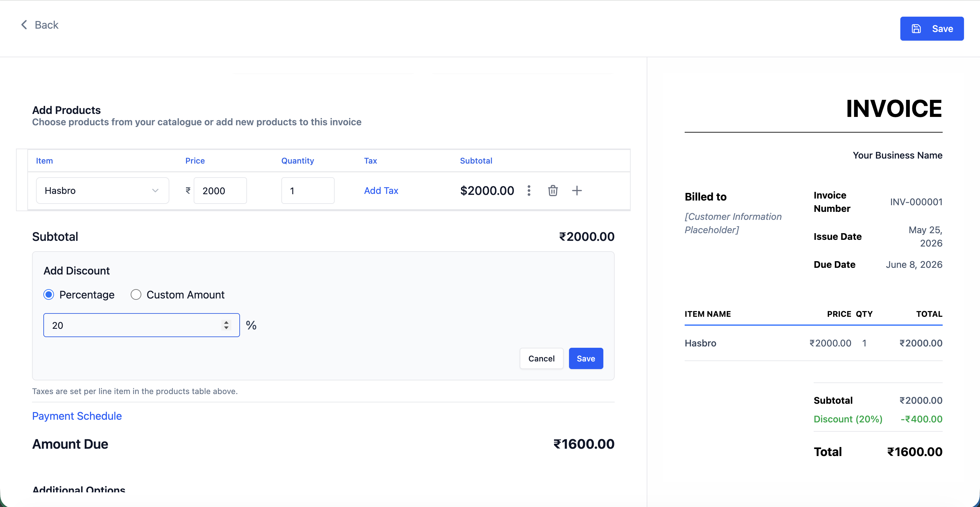Click the INV-000001 invoice number
The height and width of the screenshot is (507, 980).
[916, 202]
